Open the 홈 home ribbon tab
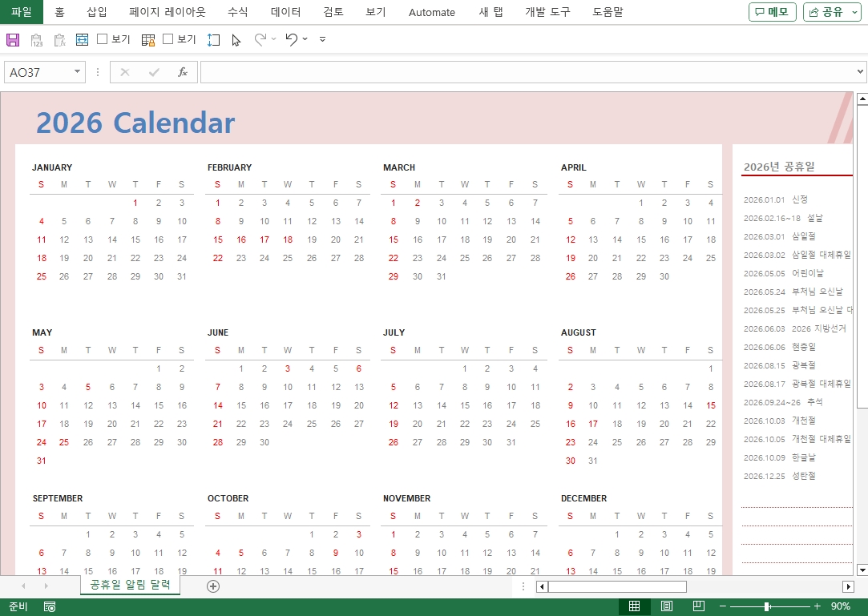Viewport: 868px width, 616px height. [59, 12]
